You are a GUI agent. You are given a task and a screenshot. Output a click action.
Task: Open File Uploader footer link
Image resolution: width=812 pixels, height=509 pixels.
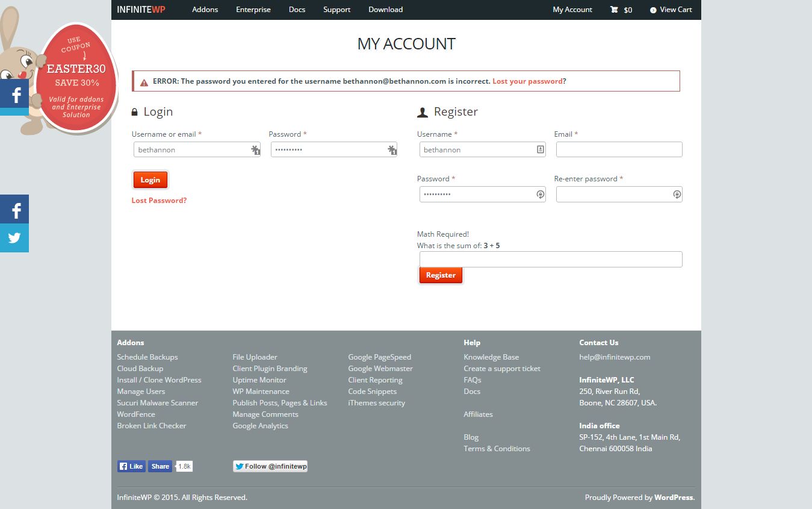(x=255, y=357)
